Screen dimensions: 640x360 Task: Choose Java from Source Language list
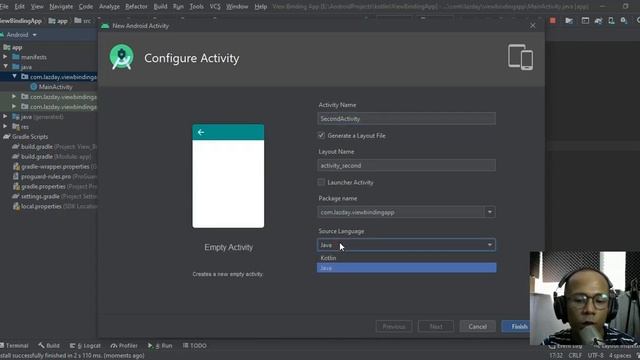click(x=407, y=268)
